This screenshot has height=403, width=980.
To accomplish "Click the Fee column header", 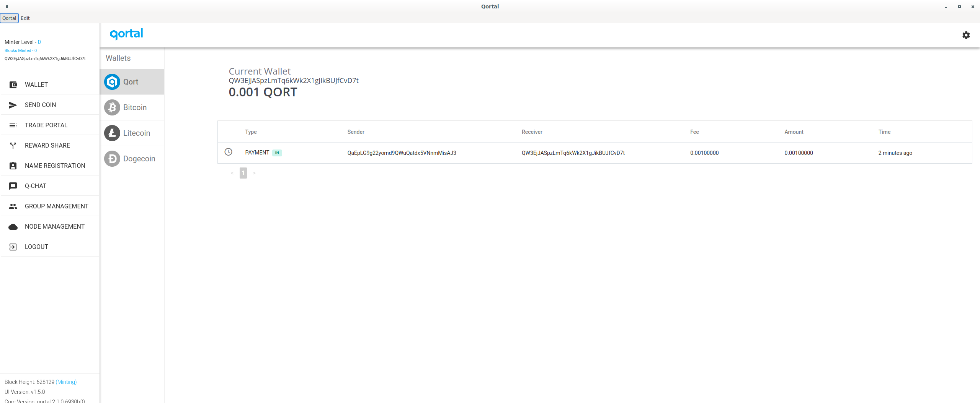I will click(x=694, y=132).
